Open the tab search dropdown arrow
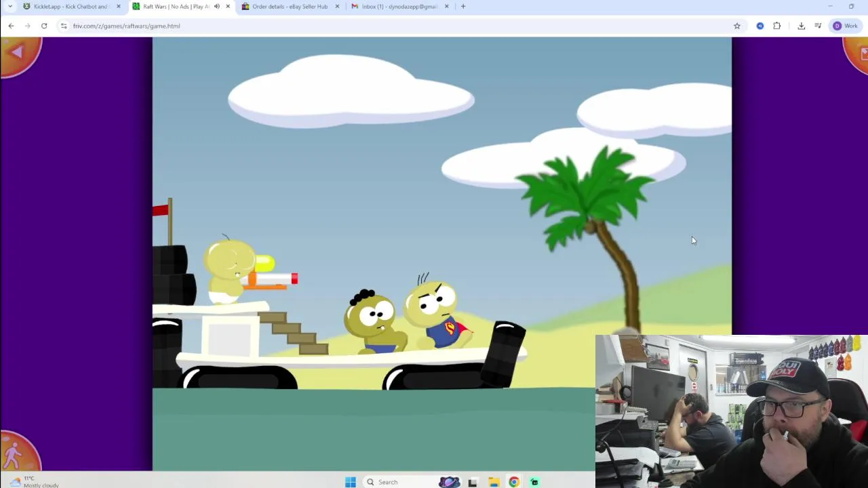Viewport: 868px width, 488px height. click(9, 7)
